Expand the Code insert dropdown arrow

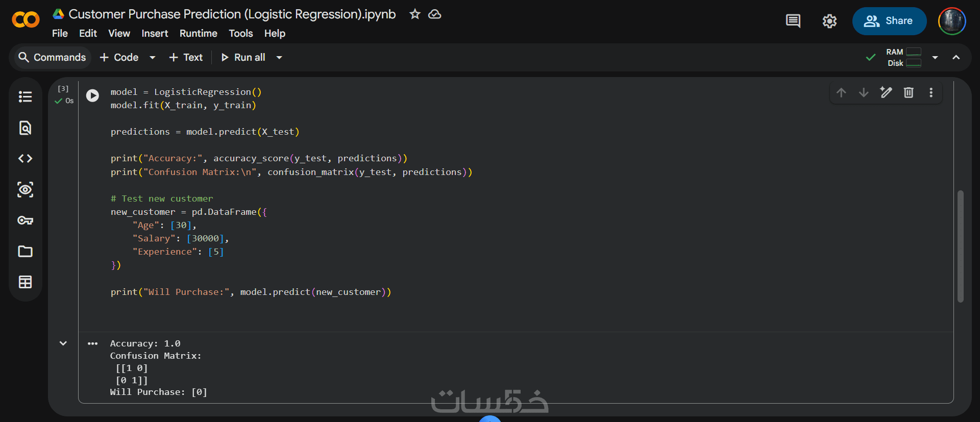point(152,58)
